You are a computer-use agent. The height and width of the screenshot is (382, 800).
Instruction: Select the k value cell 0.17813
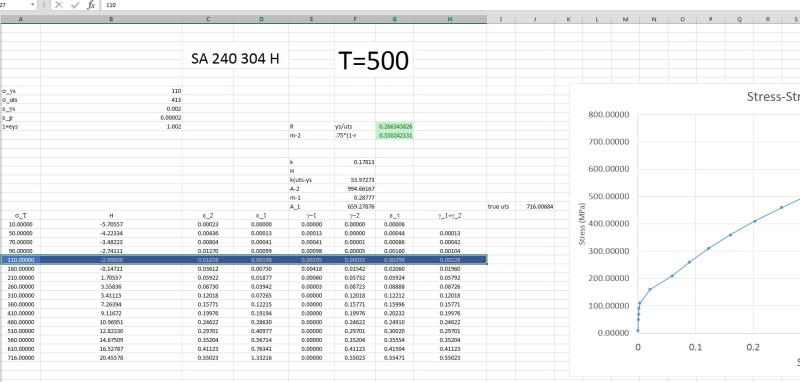(355, 162)
